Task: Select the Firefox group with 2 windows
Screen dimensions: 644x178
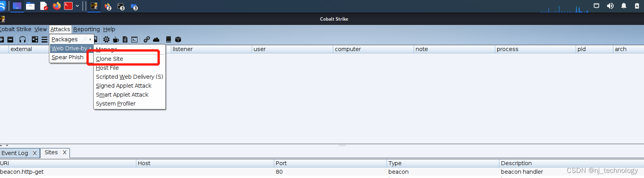Action: point(108,6)
